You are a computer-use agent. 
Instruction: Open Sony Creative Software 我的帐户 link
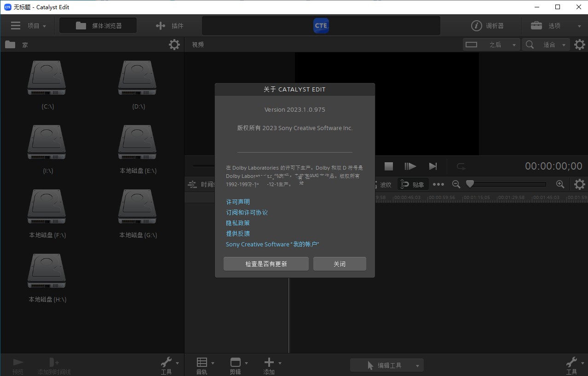coord(272,244)
